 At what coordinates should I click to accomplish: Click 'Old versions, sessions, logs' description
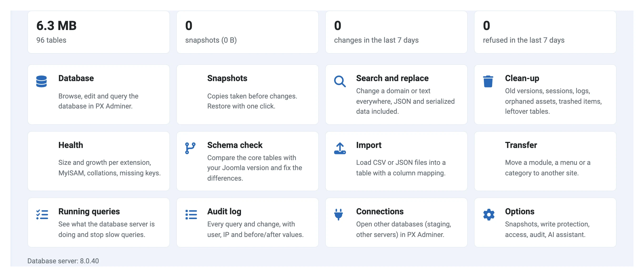(554, 101)
